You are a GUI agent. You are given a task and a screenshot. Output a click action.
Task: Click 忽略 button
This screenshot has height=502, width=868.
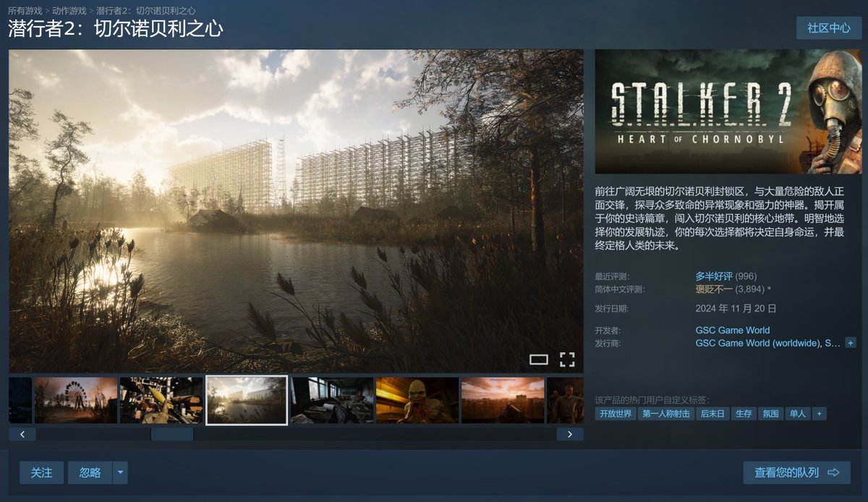(x=90, y=472)
